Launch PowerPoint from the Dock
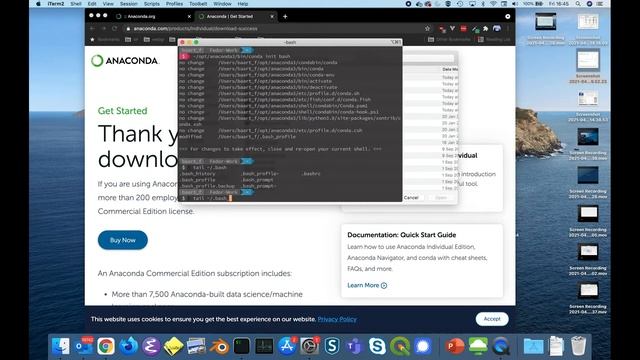Viewport: 640px width, 360px height. coord(454,346)
